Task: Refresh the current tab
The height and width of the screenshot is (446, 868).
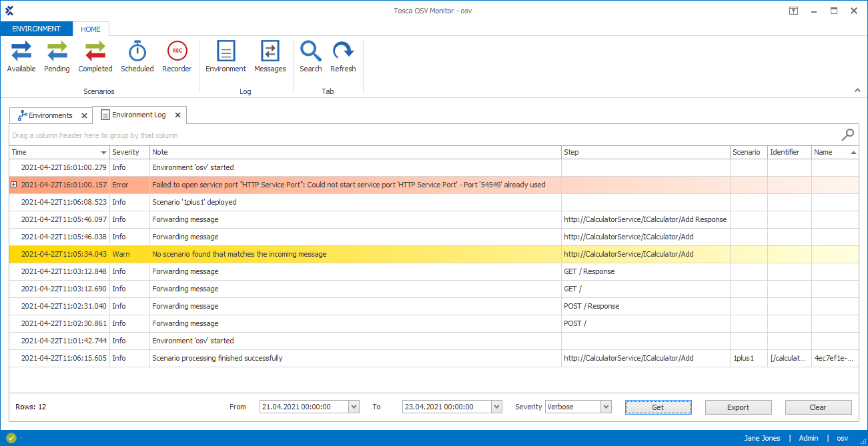Action: (343, 57)
